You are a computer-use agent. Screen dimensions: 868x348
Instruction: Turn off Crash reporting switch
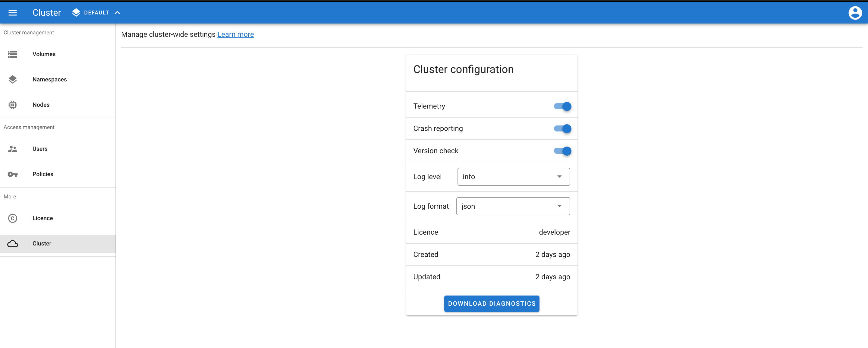pyautogui.click(x=562, y=128)
